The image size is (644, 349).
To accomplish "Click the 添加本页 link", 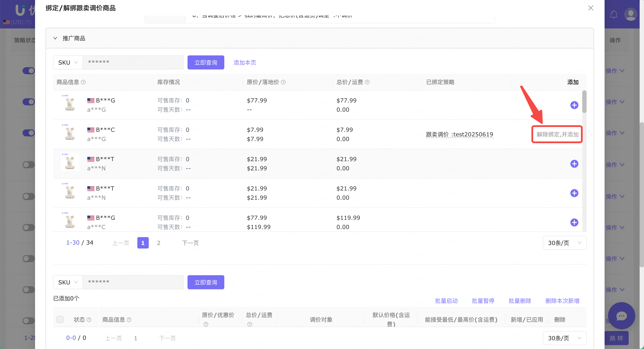I will (x=244, y=62).
